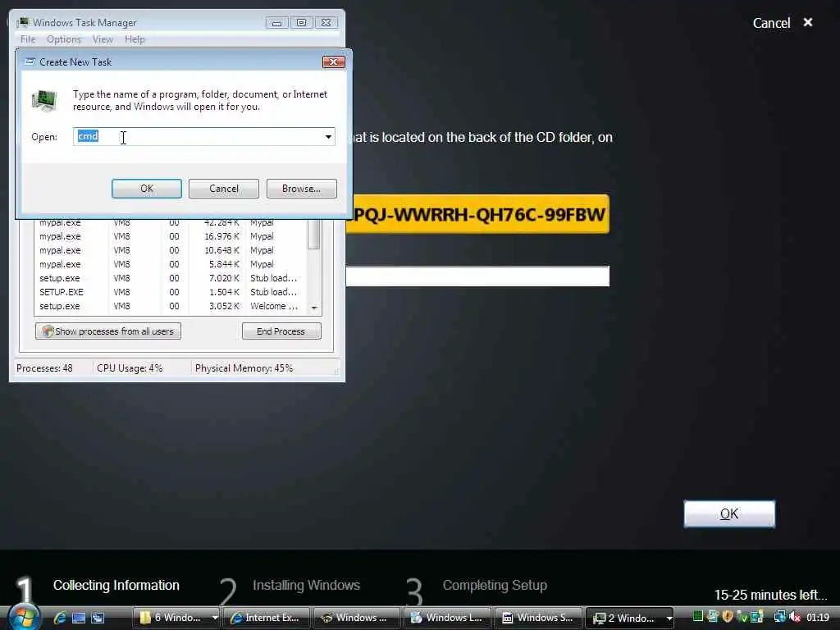Click the process list scrollbar down arrow
The width and height of the screenshot is (840, 630).
point(314,308)
